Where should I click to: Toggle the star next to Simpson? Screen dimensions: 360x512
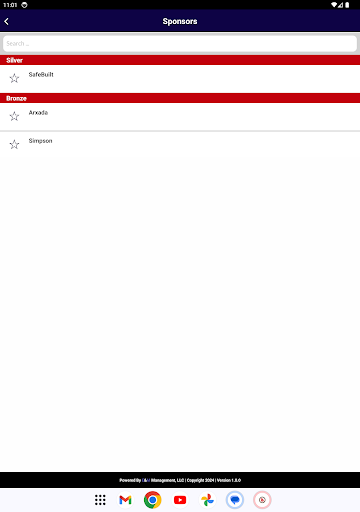pyautogui.click(x=14, y=144)
